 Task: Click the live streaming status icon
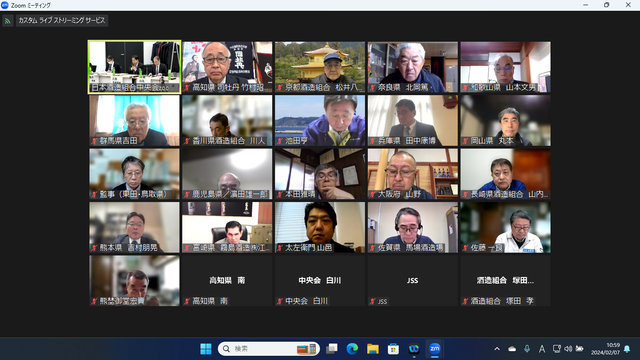coord(7,20)
